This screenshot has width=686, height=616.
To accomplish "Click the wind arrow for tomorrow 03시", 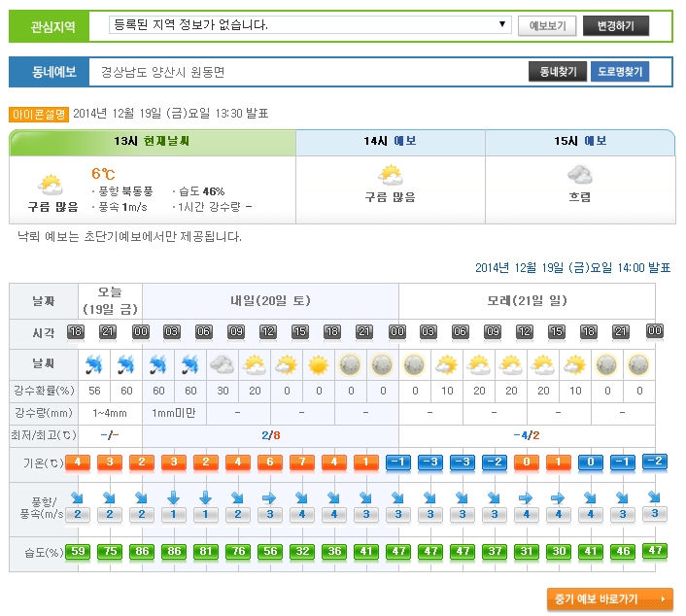I will click(x=173, y=496).
